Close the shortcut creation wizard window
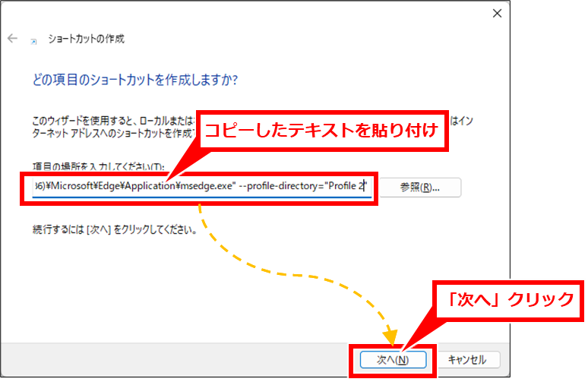Image resolution: width=588 pixels, height=382 pixels. point(497,14)
